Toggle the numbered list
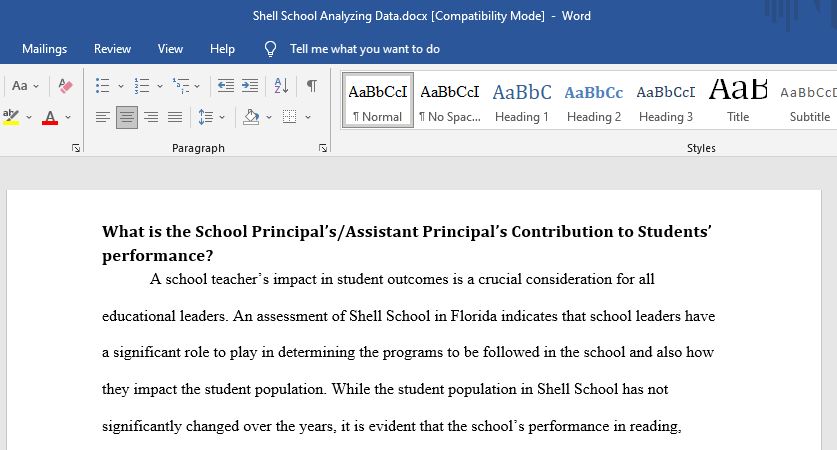Viewport: 837px width, 450px height. pos(141,86)
